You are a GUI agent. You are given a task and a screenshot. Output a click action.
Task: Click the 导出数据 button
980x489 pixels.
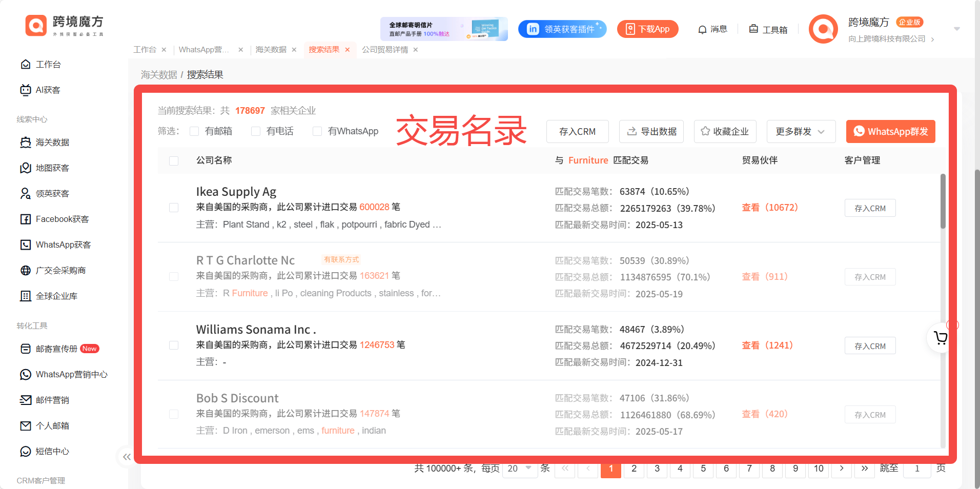[651, 132]
